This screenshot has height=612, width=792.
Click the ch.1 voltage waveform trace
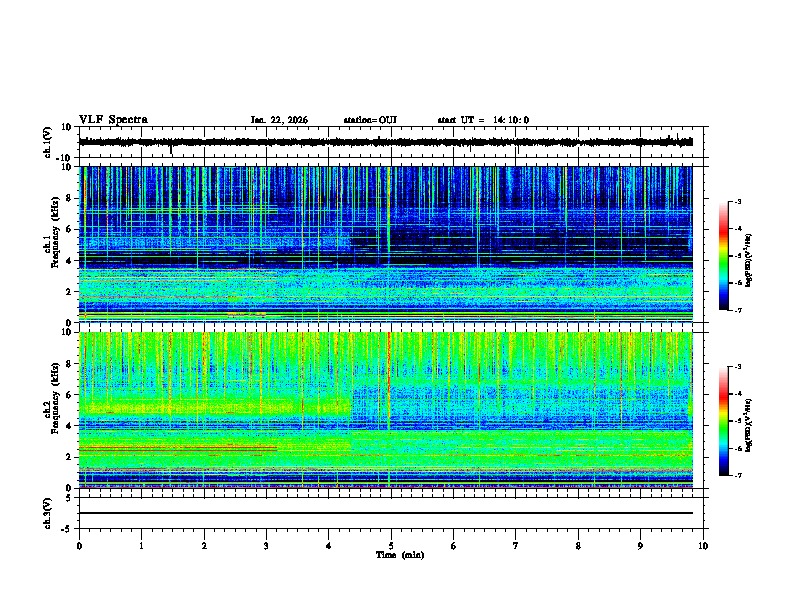click(x=386, y=142)
